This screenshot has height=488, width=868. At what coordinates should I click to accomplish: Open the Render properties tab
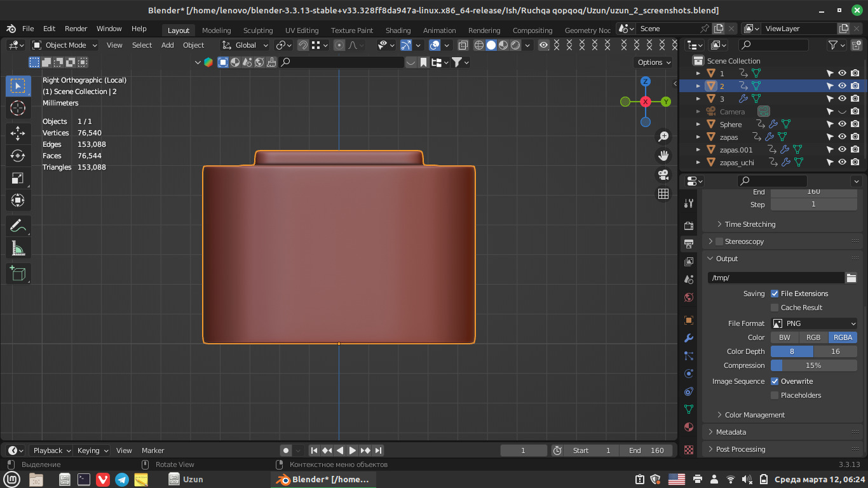tap(689, 226)
